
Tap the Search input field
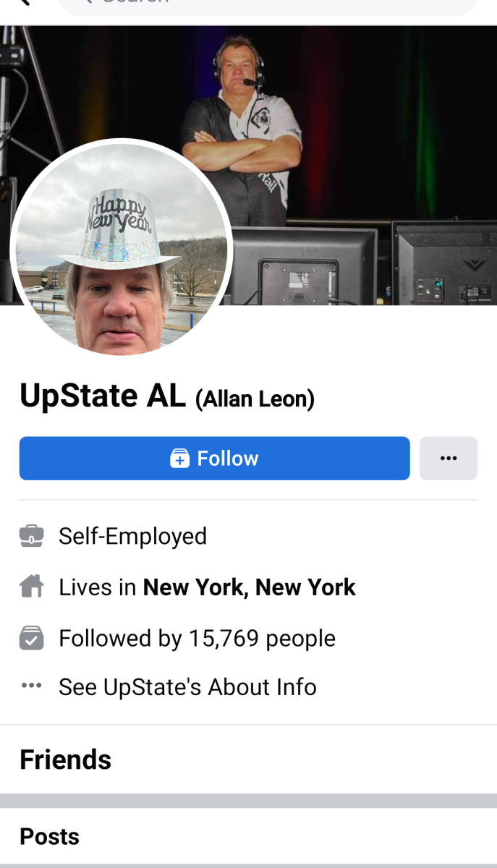pyautogui.click(x=268, y=4)
